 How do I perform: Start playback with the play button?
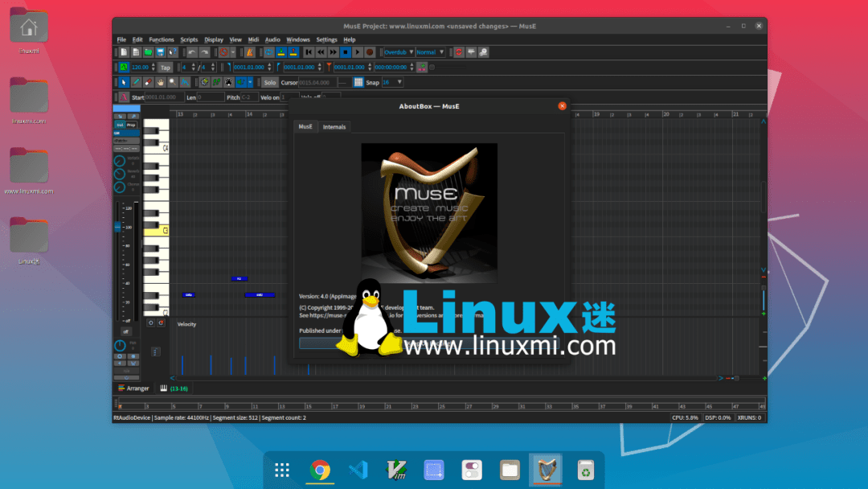357,52
